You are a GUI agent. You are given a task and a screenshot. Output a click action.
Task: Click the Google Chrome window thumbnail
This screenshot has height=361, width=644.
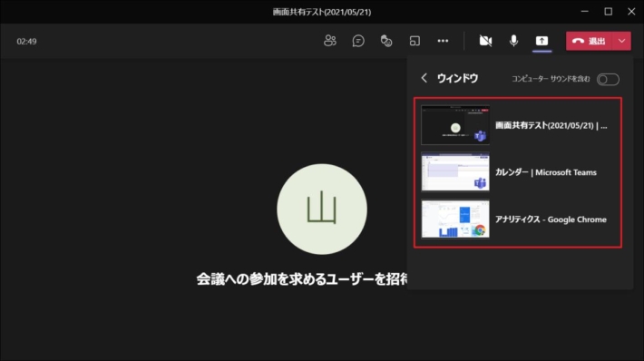coord(455,220)
